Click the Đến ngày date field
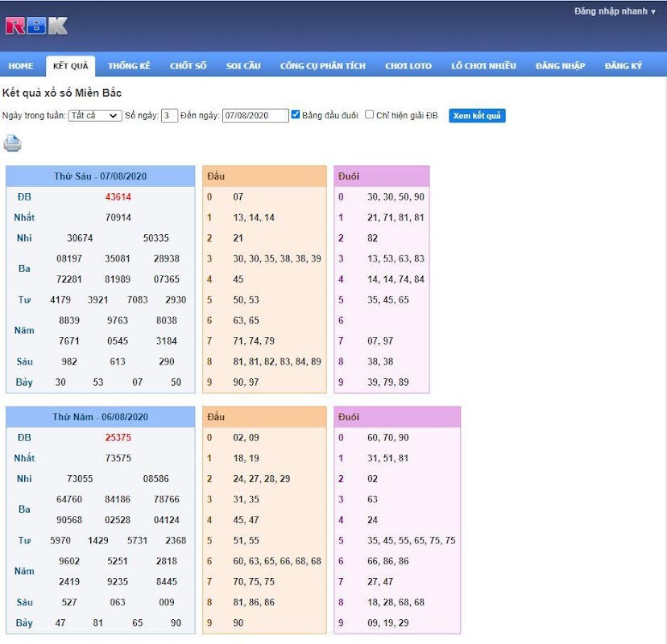667x644 pixels. (255, 116)
